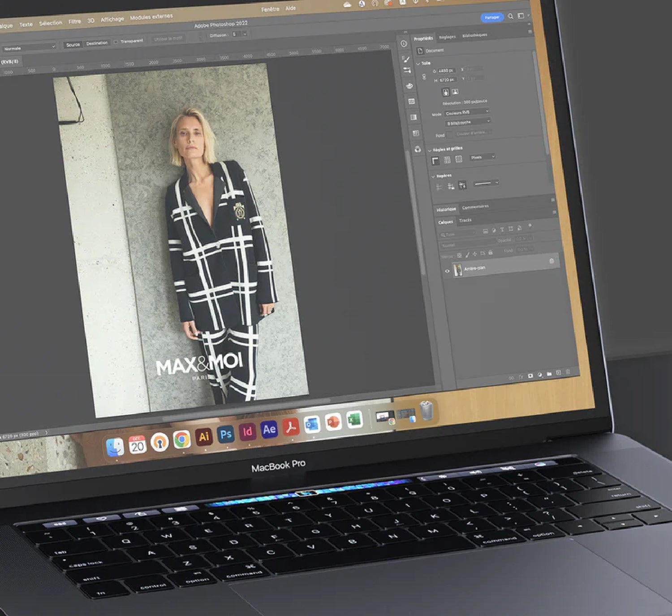
Task: Click the lock guides icon in Repères
Action: coord(451,186)
